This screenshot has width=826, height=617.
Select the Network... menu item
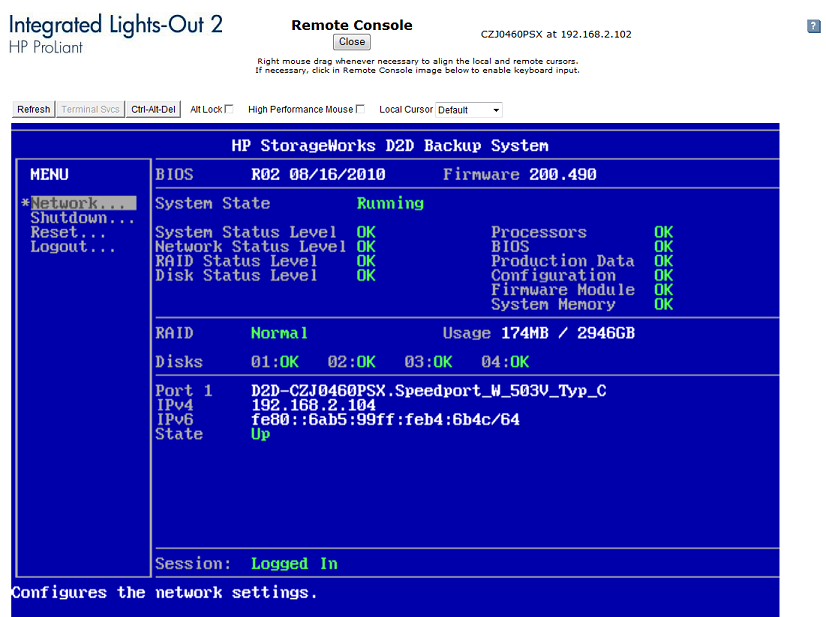(83, 203)
